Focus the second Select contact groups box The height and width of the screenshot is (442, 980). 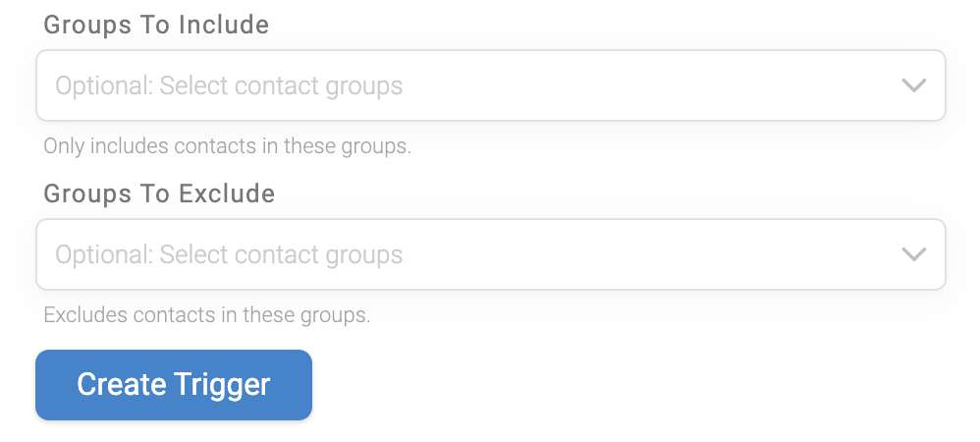tap(491, 254)
